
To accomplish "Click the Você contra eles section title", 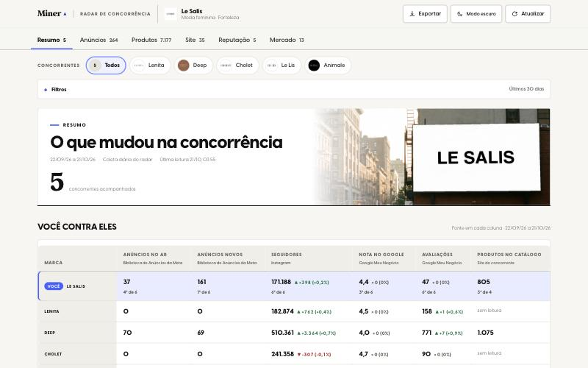I will pos(77,227).
